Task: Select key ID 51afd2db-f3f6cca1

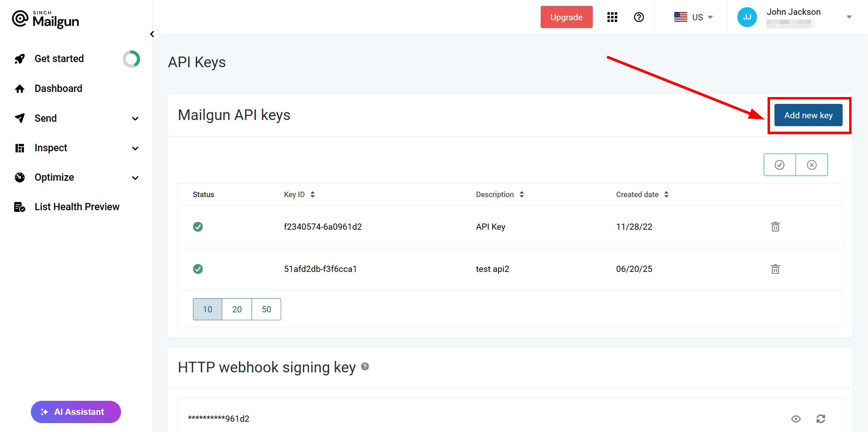Action: (321, 269)
